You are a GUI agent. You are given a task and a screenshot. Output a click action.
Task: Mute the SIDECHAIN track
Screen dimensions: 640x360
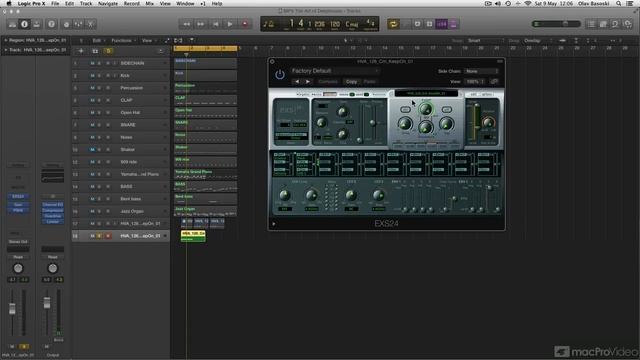[x=92, y=63]
